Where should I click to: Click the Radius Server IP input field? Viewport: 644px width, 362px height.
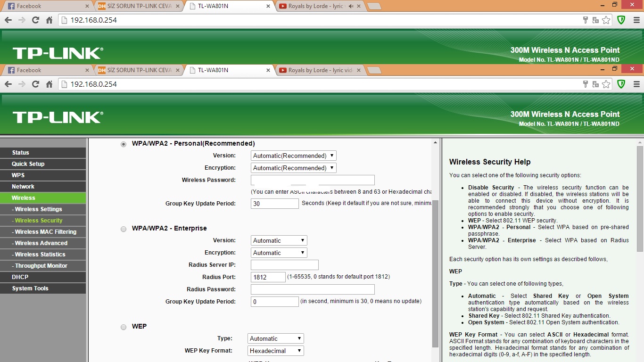tap(285, 265)
